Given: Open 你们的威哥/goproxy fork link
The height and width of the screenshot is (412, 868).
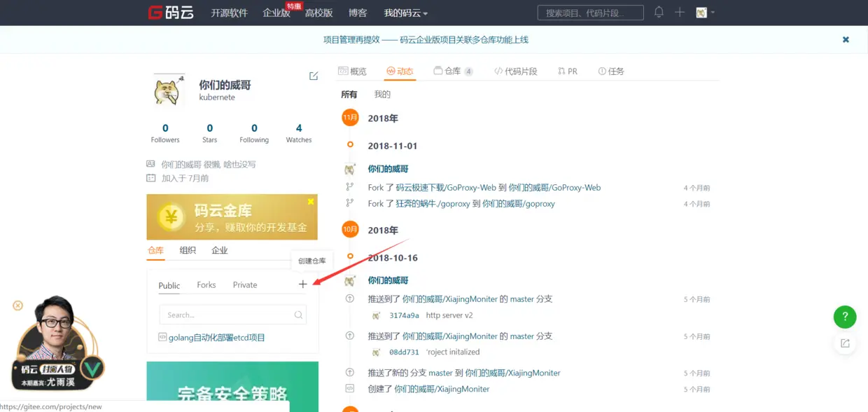Looking at the screenshot, I should 519,203.
